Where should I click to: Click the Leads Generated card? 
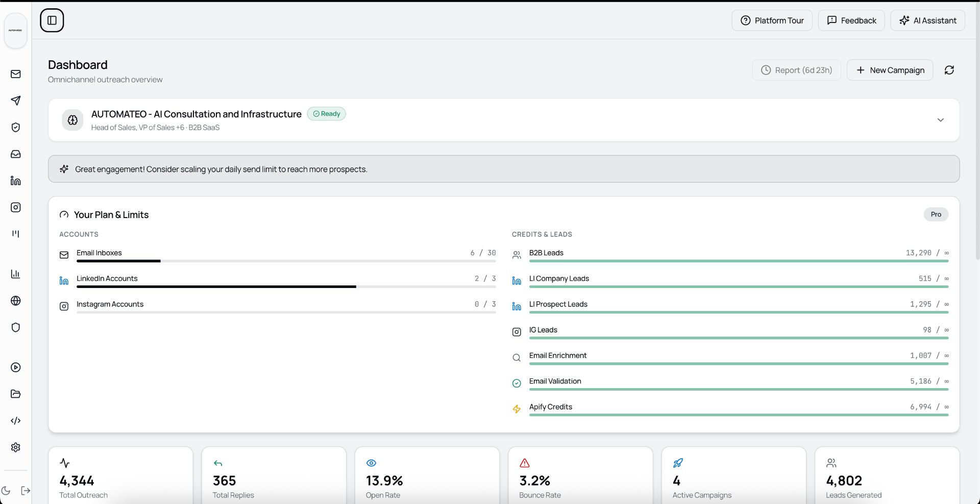coord(887,476)
